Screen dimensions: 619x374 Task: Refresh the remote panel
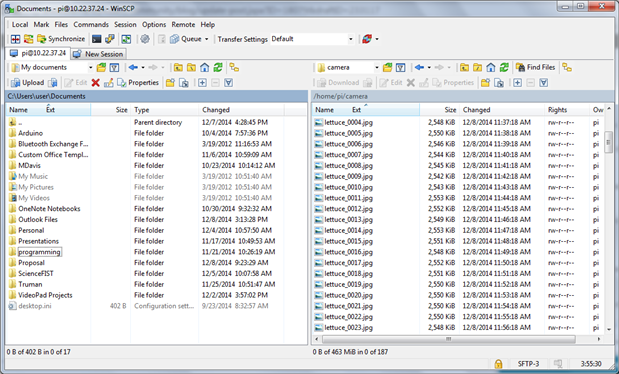click(504, 68)
